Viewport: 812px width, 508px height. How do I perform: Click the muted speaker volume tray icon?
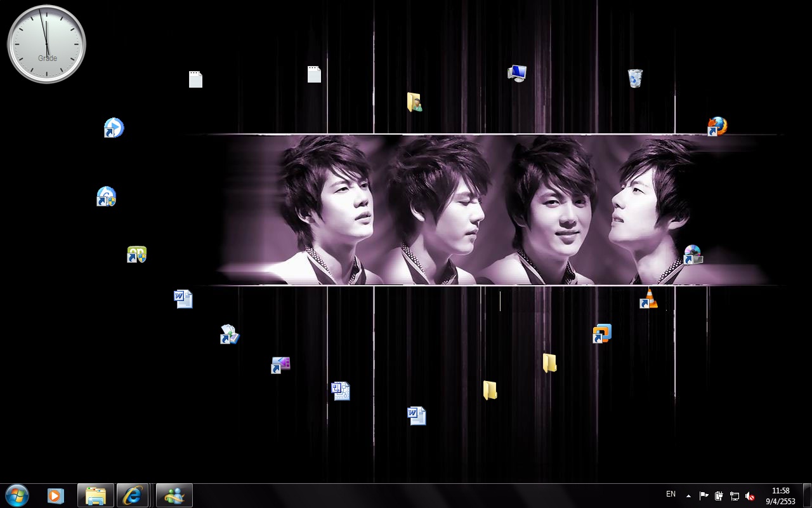[750, 496]
